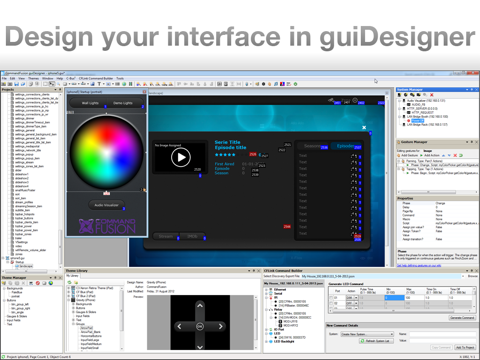Click red X icon in Gesture Manager

(x=455, y=155)
